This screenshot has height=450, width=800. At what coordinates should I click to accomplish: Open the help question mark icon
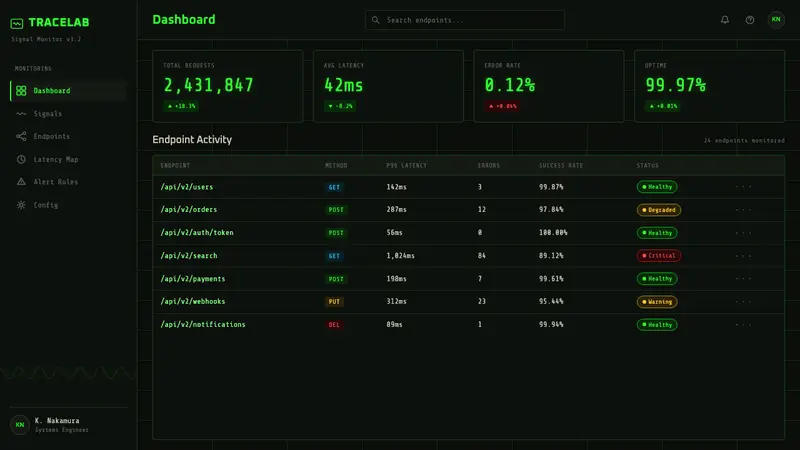749,20
